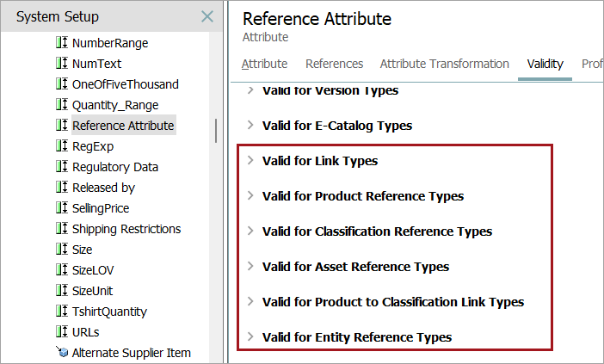Image resolution: width=604 pixels, height=364 pixels.
Task: Open the References tab
Action: click(x=335, y=64)
